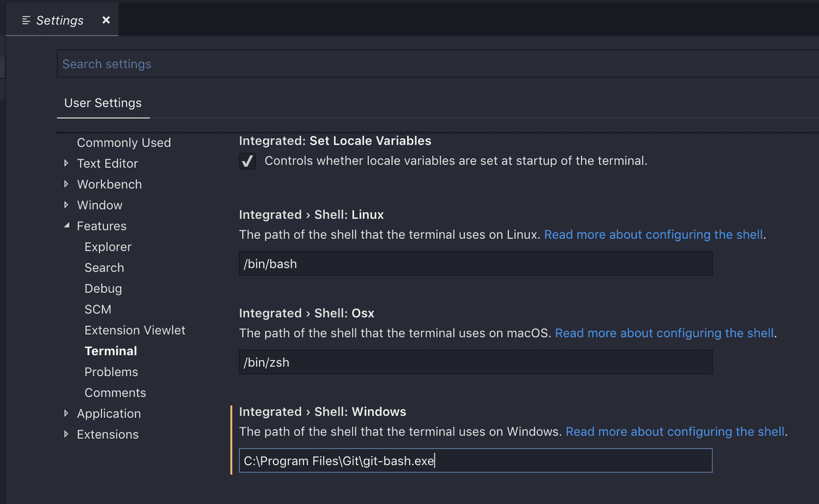The image size is (819, 504).
Task: Click the Settings tab list icon
Action: coord(26,20)
